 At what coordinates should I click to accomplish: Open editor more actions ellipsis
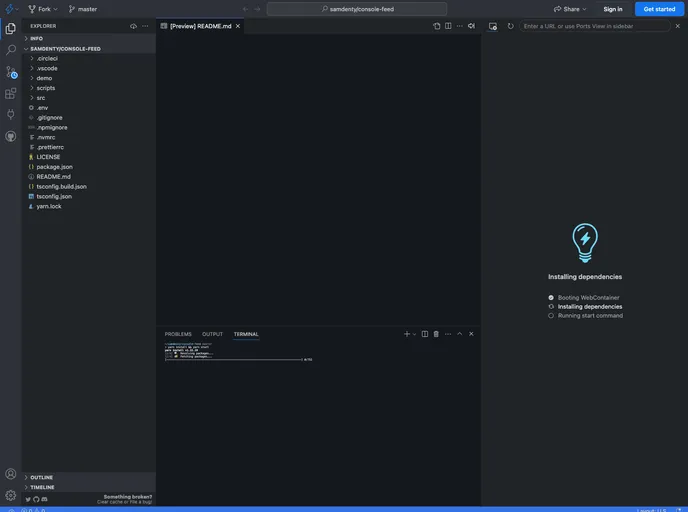click(459, 26)
